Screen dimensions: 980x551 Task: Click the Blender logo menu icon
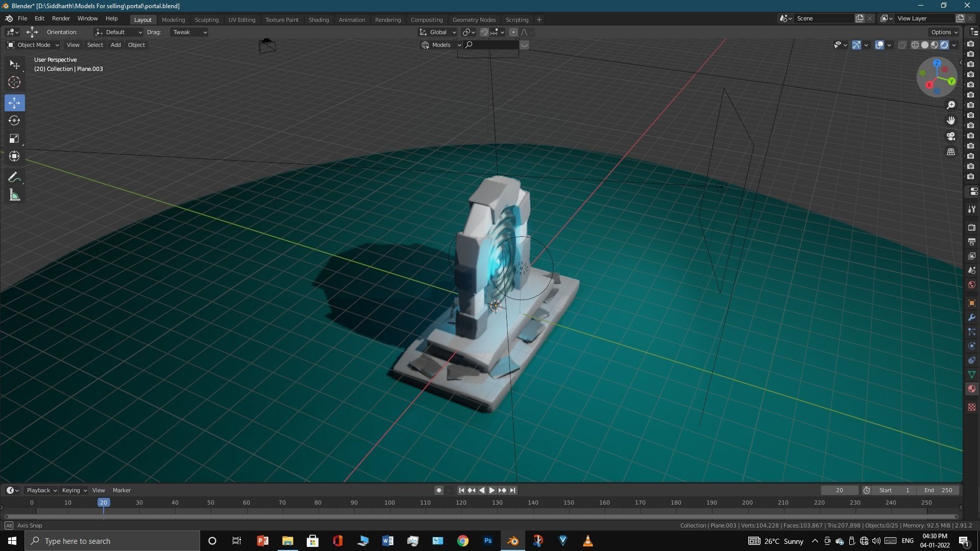[x=9, y=18]
